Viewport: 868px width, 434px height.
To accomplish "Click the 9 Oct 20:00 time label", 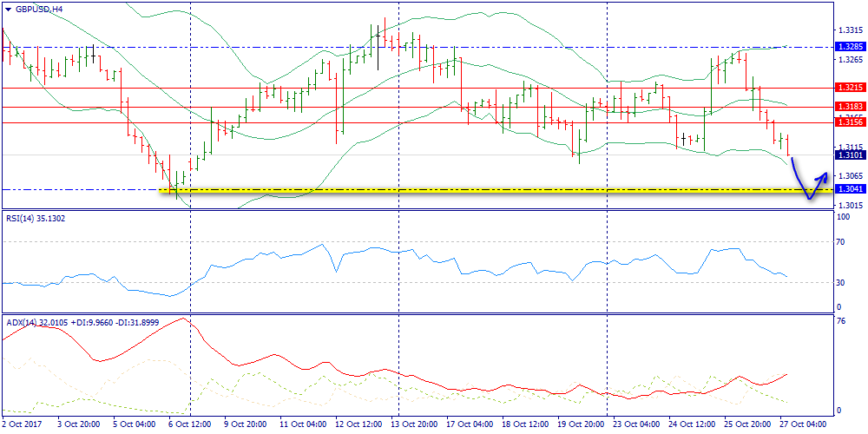I will click(246, 424).
